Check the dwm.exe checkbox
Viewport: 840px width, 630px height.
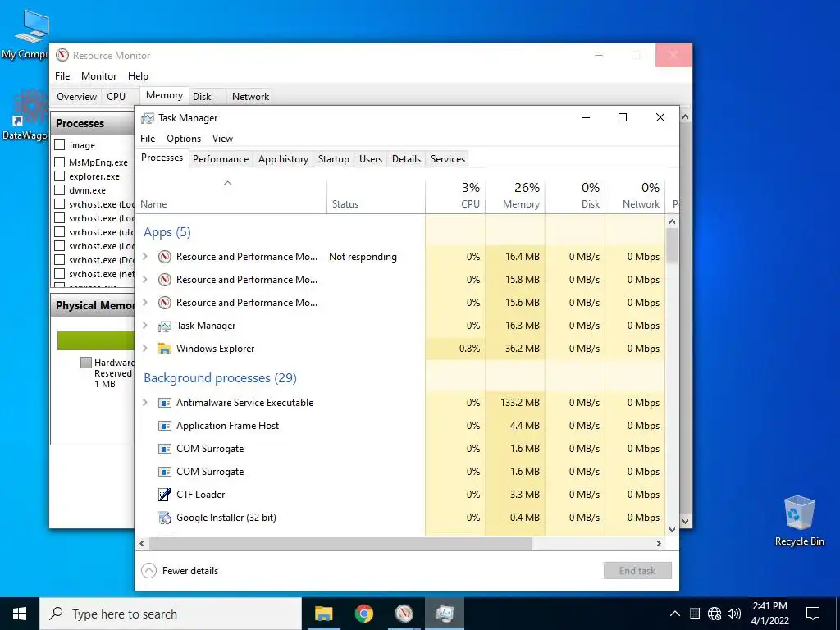[x=60, y=189]
